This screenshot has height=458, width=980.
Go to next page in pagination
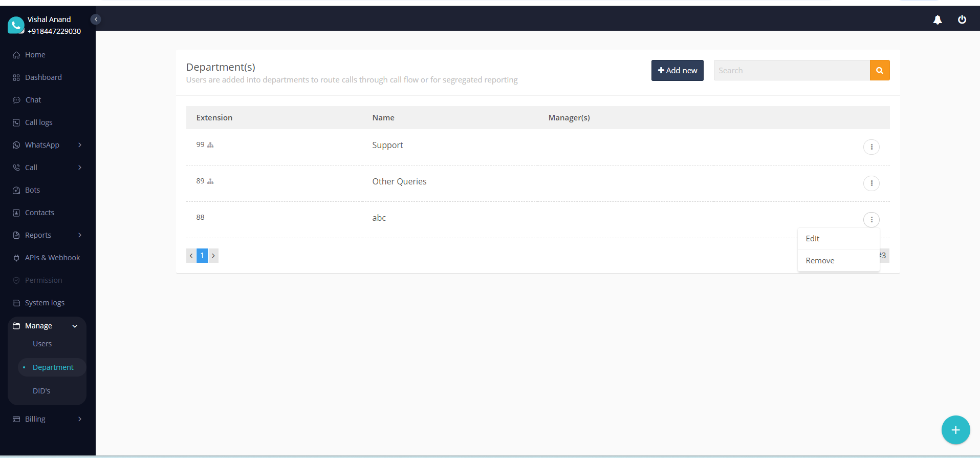[213, 256]
